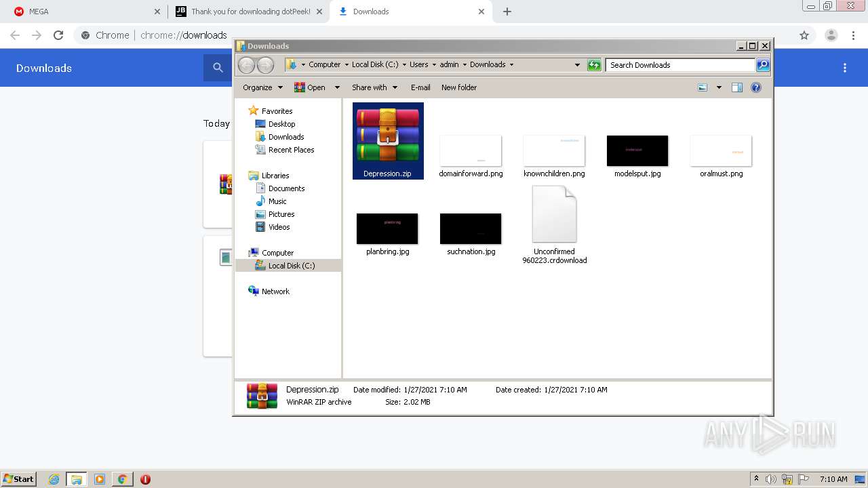The width and height of the screenshot is (868, 488).
Task: Select Favorites in navigation pane
Action: click(x=271, y=111)
